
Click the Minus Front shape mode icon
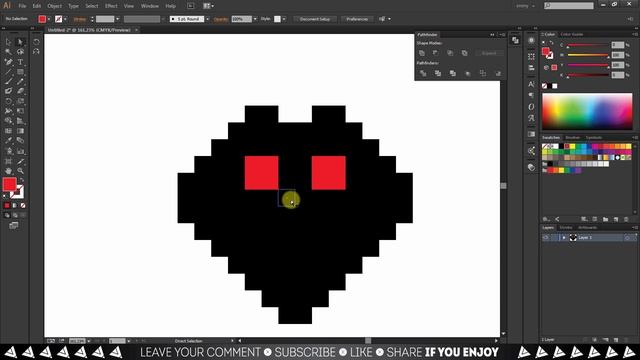tap(436, 53)
